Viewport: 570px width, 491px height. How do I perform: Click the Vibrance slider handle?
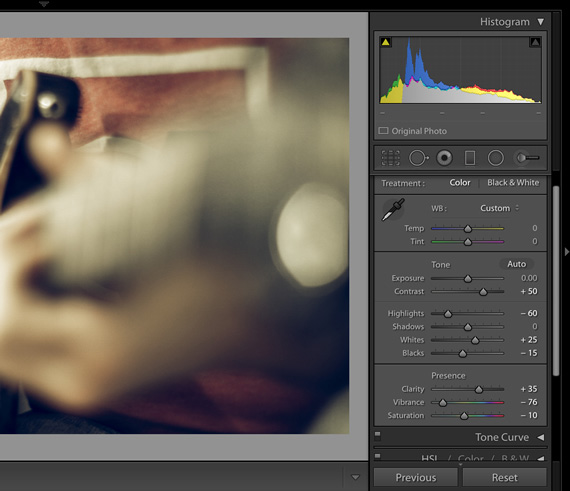(442, 403)
